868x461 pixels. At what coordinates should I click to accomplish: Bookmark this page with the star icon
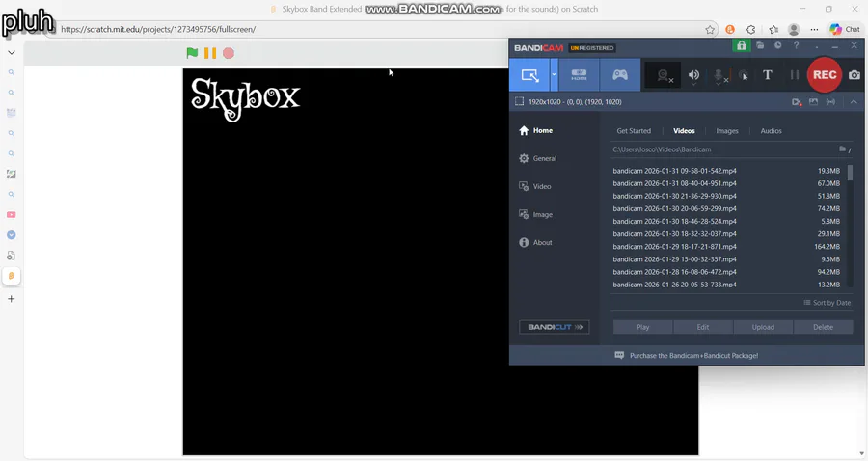click(x=710, y=30)
